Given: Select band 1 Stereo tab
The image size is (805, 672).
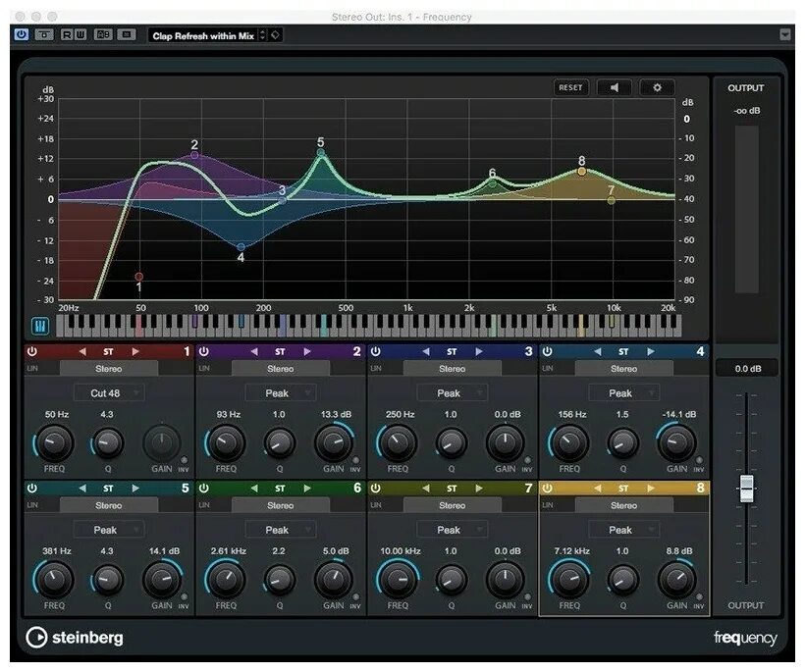Looking at the screenshot, I should [109, 368].
